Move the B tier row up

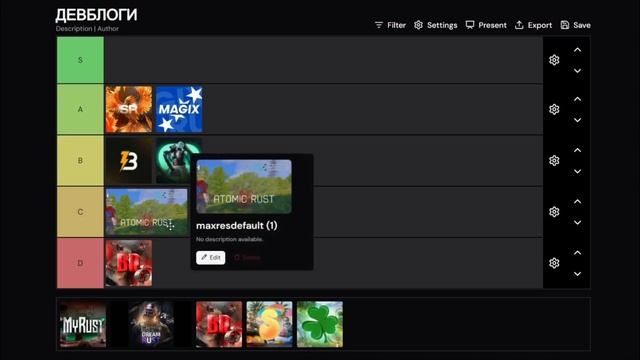[578, 150]
